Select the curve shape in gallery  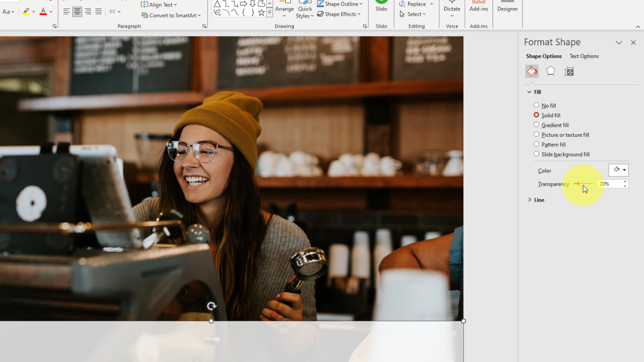(x=234, y=13)
